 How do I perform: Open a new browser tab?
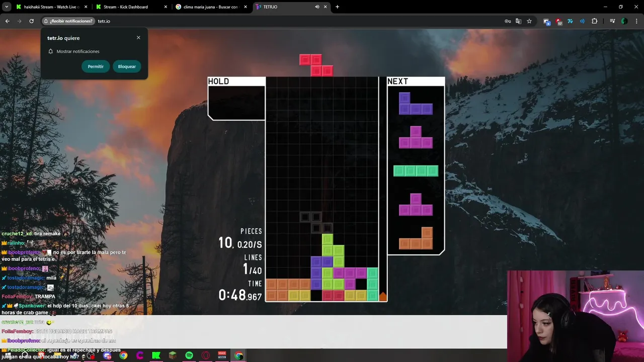point(337,7)
